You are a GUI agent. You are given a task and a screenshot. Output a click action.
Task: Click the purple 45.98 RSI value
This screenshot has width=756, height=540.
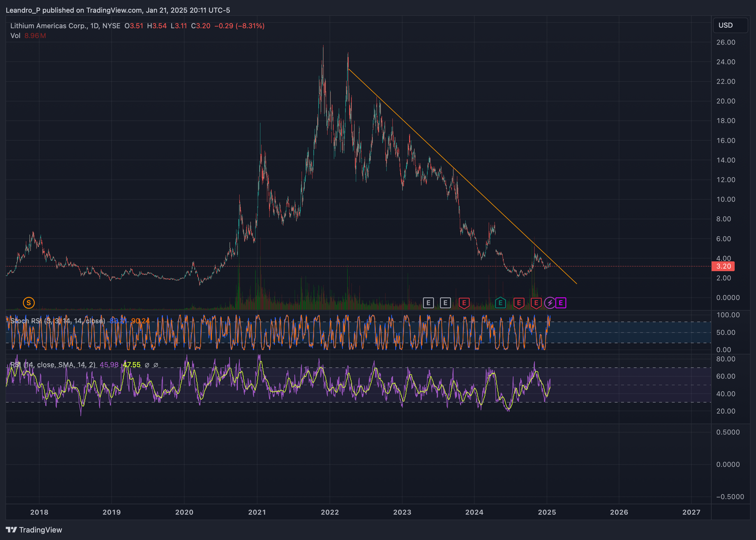(x=109, y=365)
